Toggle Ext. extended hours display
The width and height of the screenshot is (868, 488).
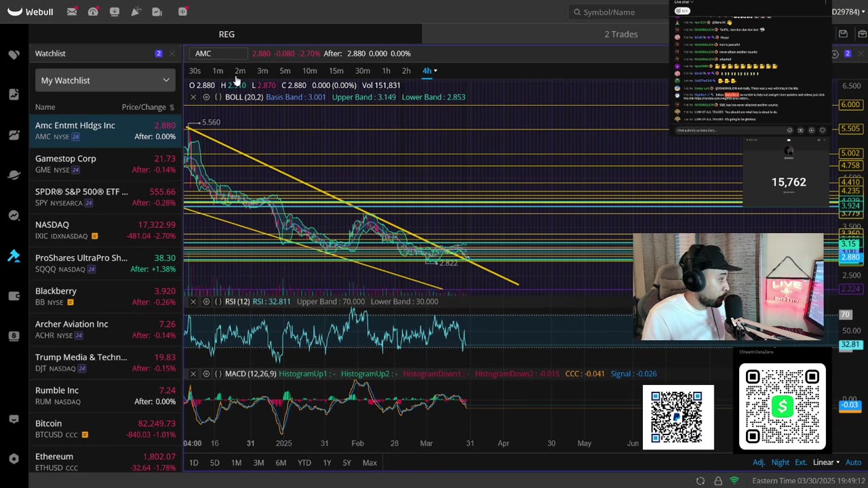point(801,462)
